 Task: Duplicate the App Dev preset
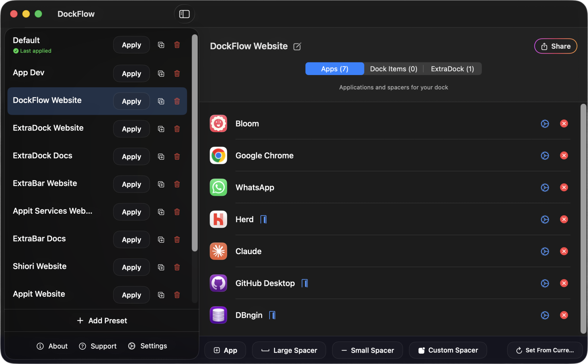pos(161,73)
